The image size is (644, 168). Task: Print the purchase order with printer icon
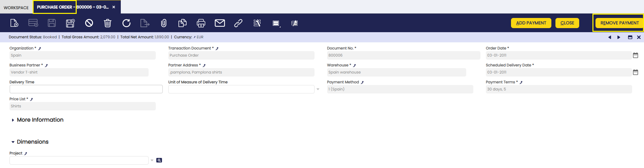[x=201, y=23]
